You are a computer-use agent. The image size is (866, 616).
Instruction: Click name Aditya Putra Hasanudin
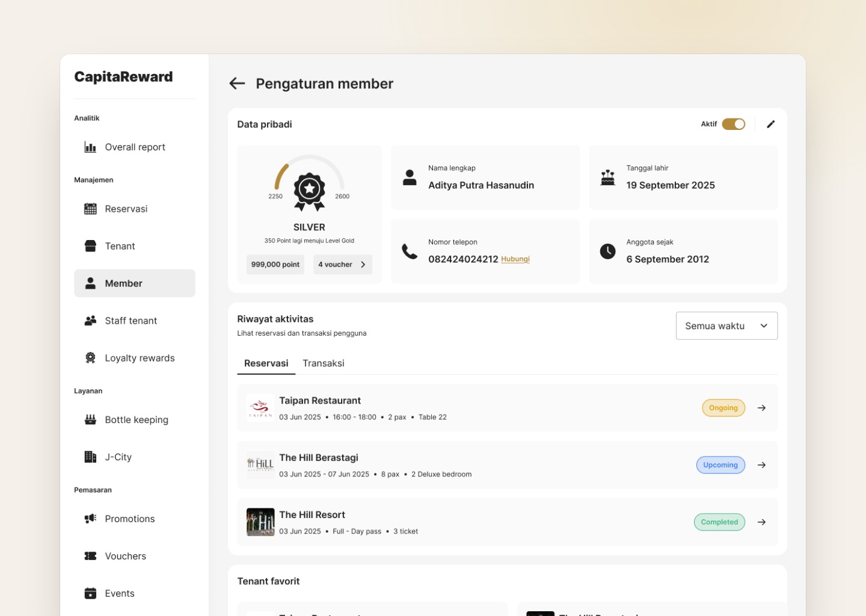481,185
